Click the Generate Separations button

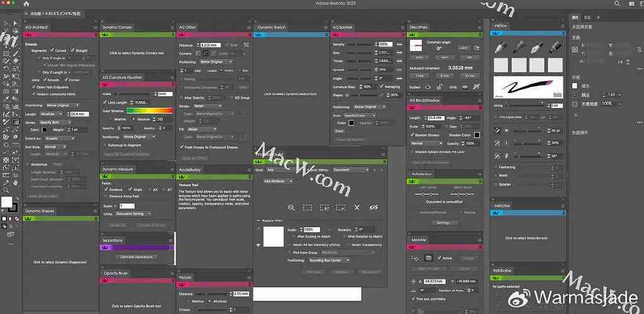[x=136, y=257]
